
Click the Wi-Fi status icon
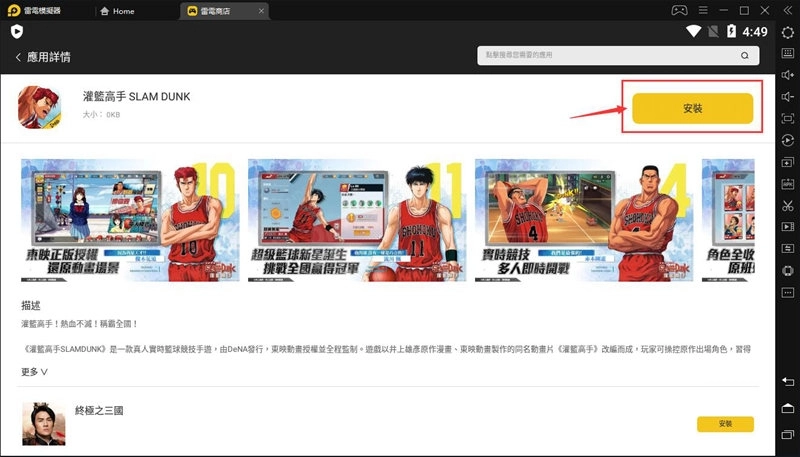click(693, 32)
